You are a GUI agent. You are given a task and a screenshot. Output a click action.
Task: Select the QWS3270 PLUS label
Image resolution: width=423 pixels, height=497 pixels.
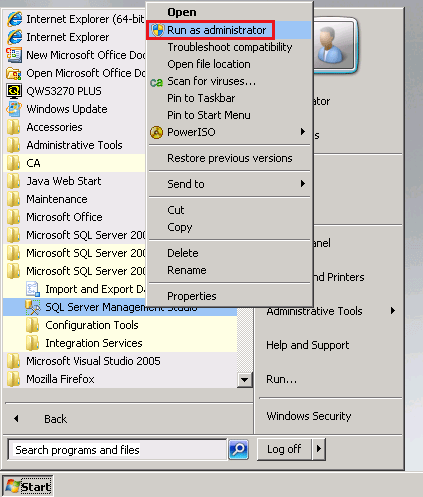coord(64,91)
